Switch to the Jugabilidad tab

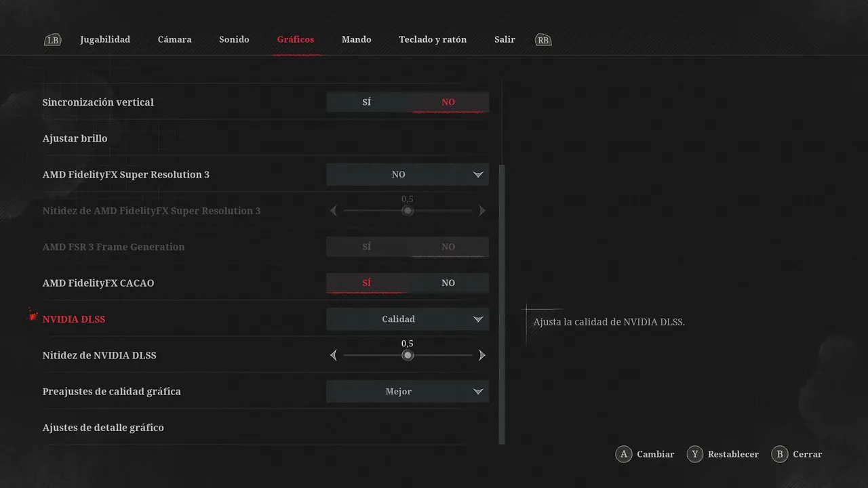[105, 39]
